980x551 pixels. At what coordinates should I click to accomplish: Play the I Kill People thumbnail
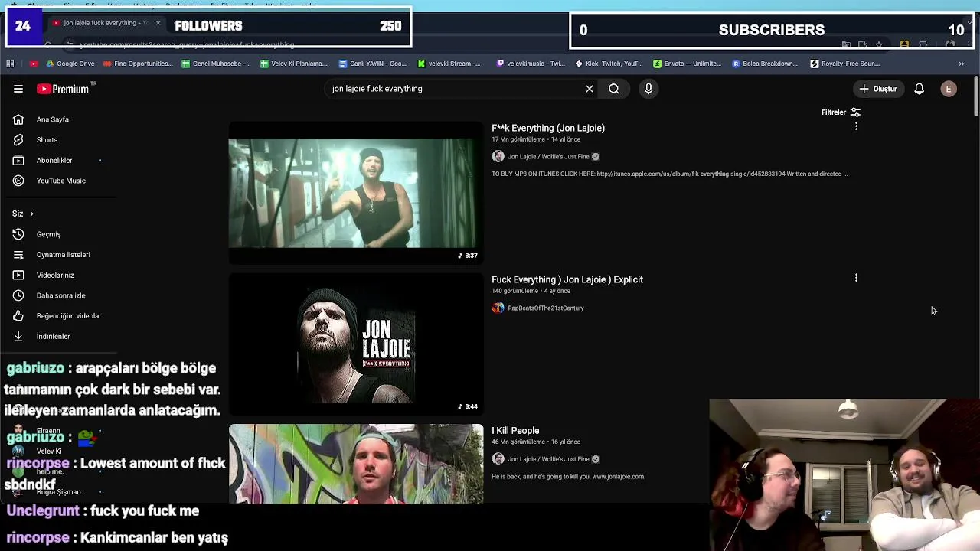[x=356, y=464]
